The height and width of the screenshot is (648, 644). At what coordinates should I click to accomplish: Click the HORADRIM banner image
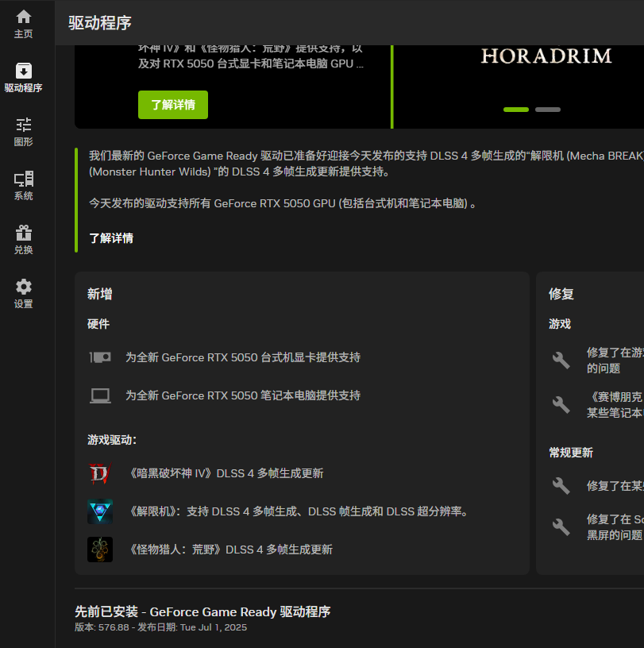click(x=546, y=56)
